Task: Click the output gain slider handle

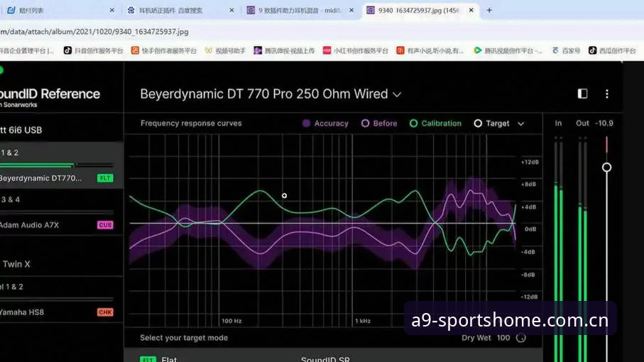Action: (606, 168)
